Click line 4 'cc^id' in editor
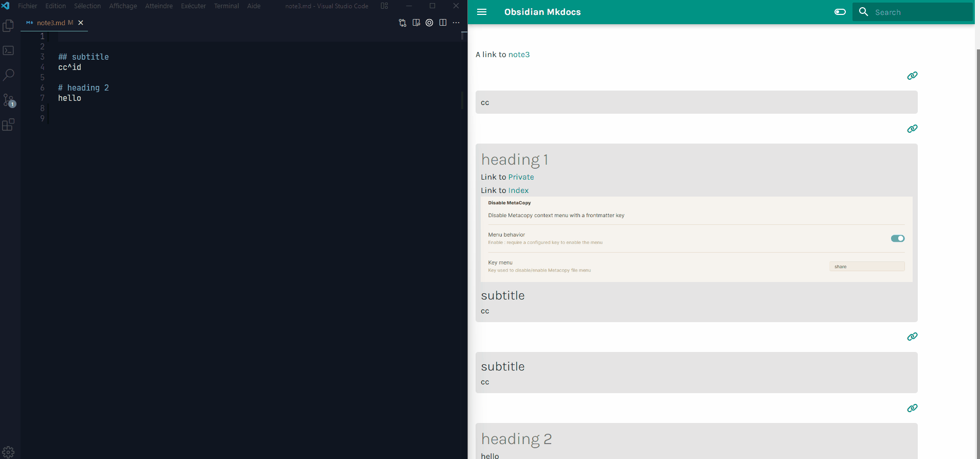 pos(69,67)
